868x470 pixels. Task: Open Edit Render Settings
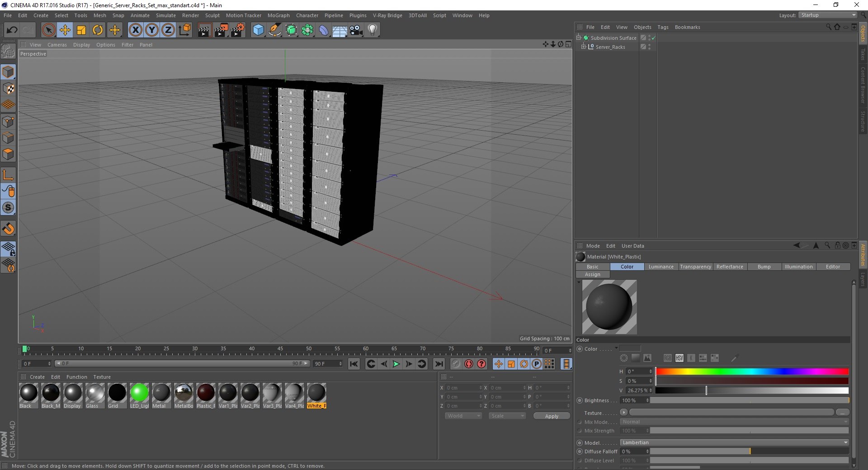pos(238,30)
